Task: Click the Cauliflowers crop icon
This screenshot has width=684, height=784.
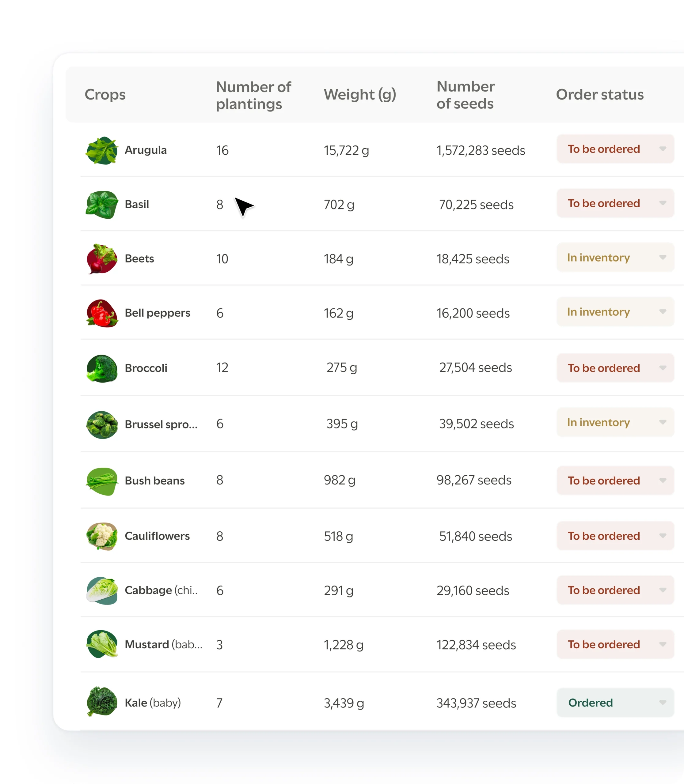Action: pos(101,536)
